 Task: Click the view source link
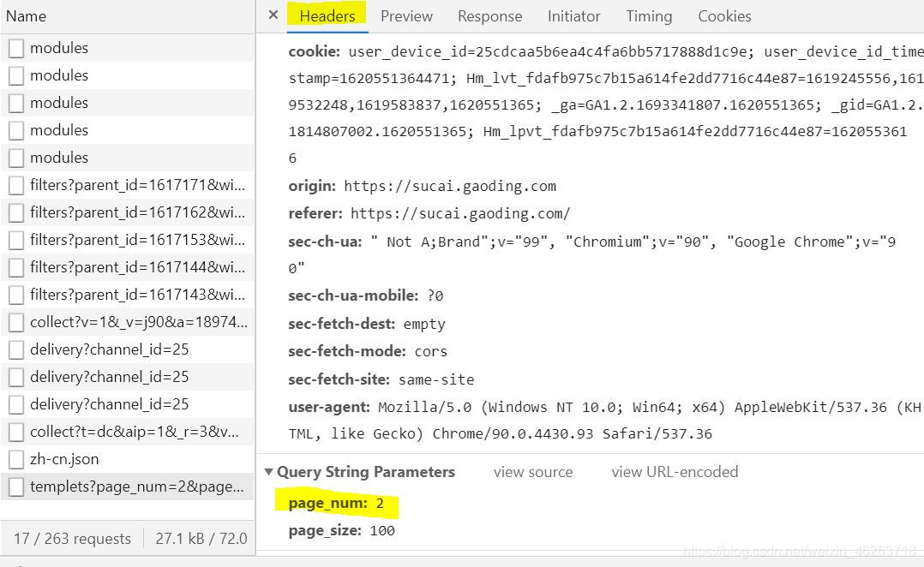tap(532, 472)
